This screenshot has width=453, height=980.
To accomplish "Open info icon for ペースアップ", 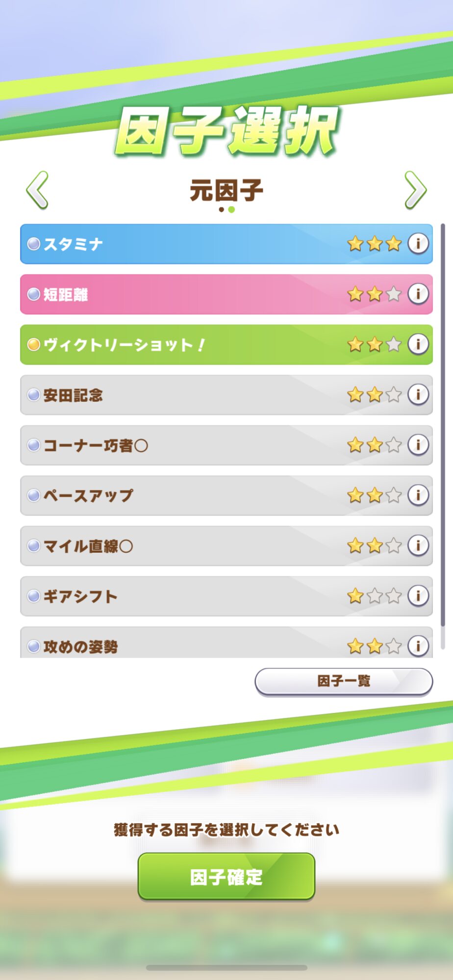I will point(418,495).
